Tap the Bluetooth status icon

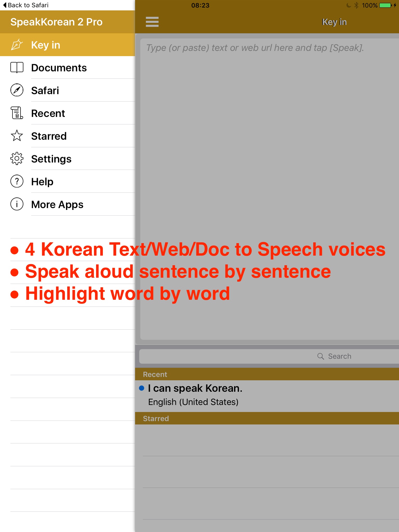[356, 5]
